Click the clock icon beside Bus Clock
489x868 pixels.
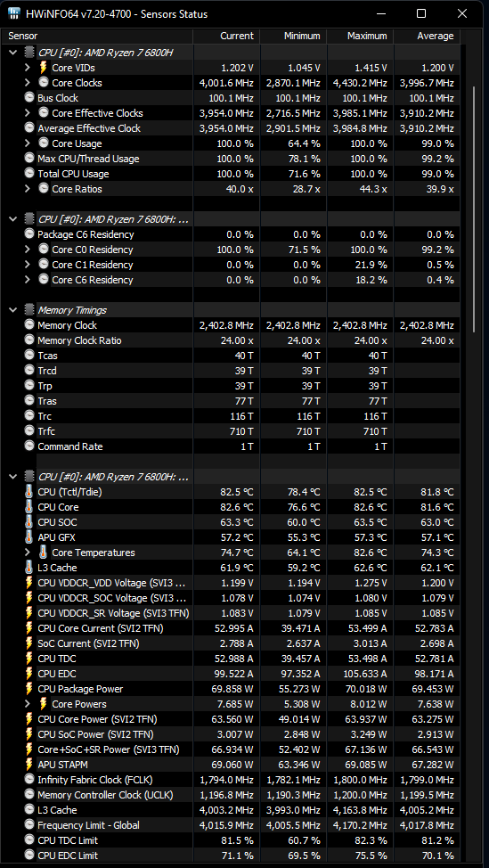(29, 97)
